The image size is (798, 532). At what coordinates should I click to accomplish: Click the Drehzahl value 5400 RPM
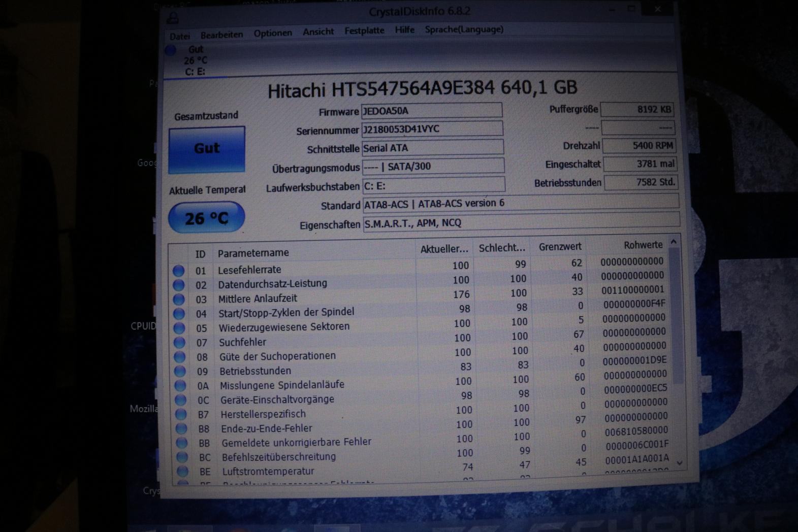coord(639,146)
